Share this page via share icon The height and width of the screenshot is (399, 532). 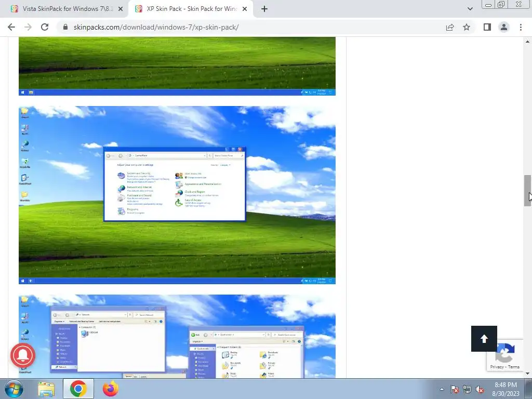(x=450, y=27)
